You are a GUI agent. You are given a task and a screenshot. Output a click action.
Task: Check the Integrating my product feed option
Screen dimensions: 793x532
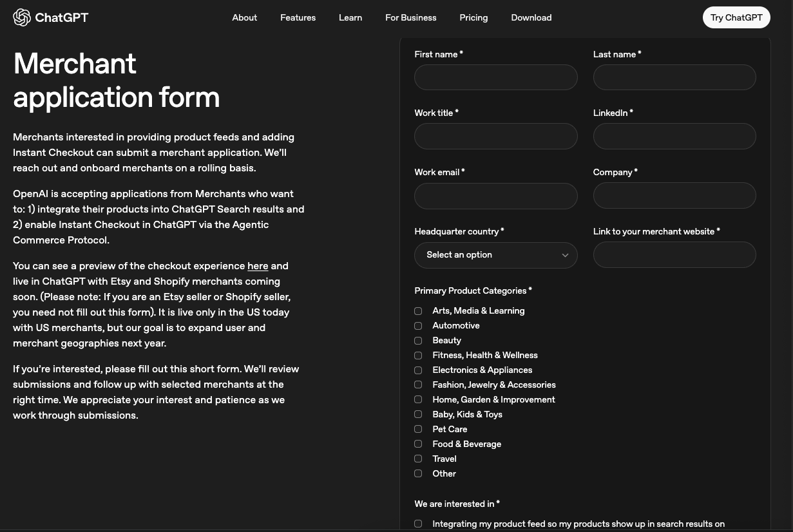[x=418, y=524]
